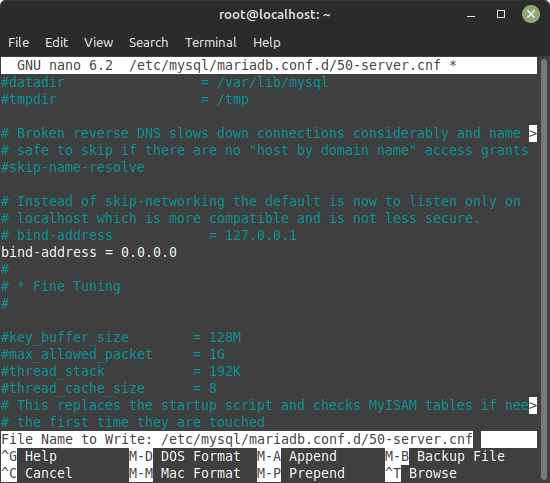
Task: Open the Terminal menu
Action: tap(211, 42)
